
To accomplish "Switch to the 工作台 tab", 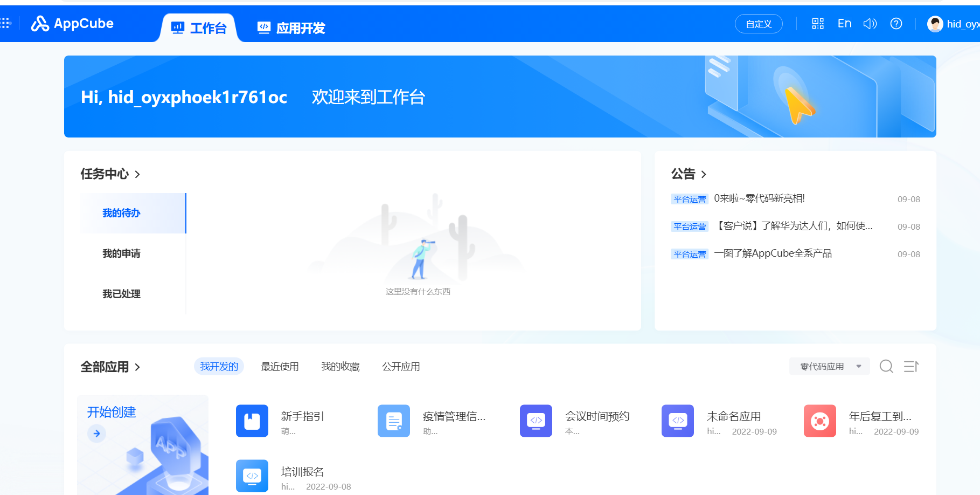I will click(198, 28).
